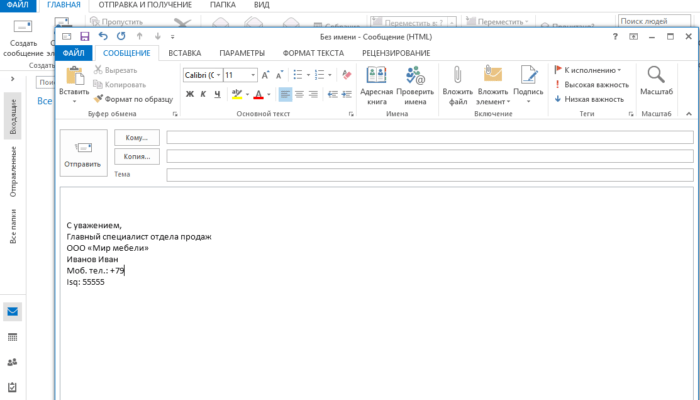Expand highlight color dropdown arrow
The height and width of the screenshot is (400, 700).
247,94
